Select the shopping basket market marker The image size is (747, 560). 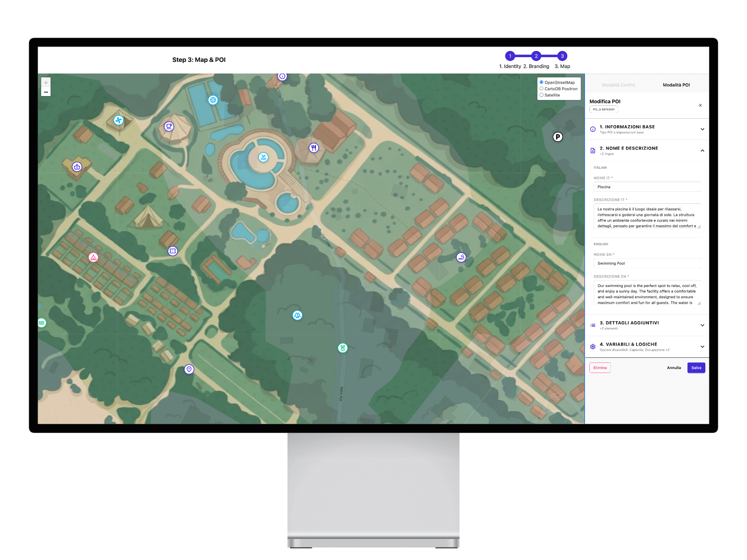click(x=77, y=167)
